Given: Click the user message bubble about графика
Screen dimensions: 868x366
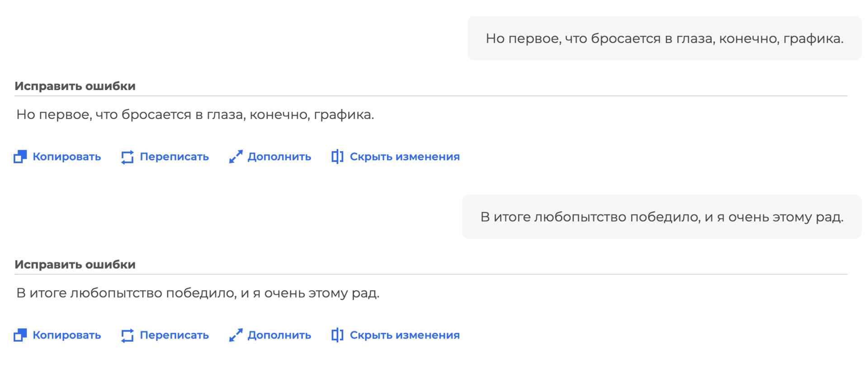Looking at the screenshot, I should [x=664, y=38].
